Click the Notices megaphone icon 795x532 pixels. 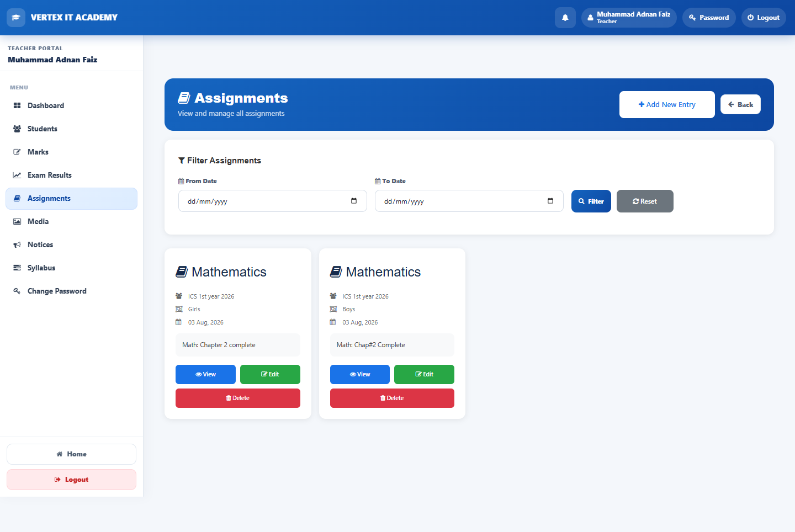17,244
